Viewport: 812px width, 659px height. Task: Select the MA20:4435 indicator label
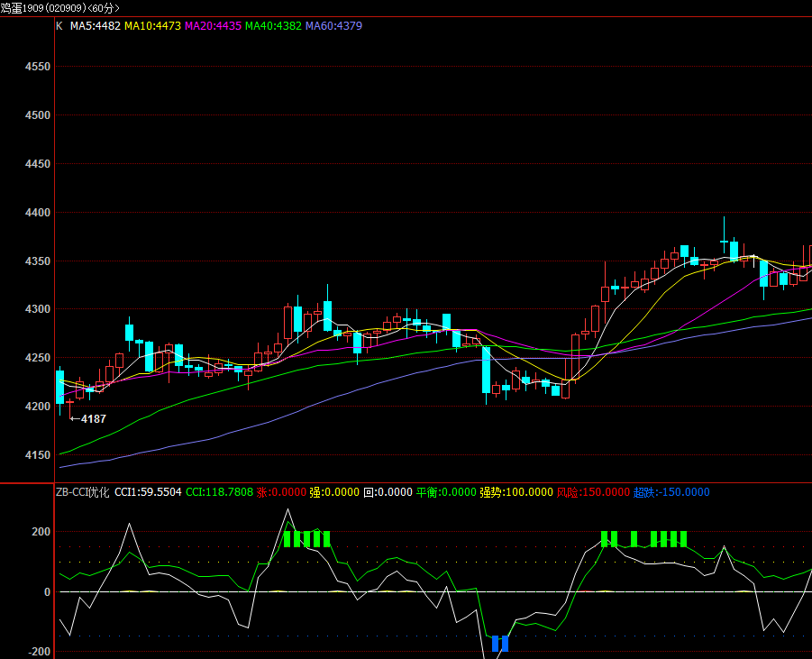(213, 26)
